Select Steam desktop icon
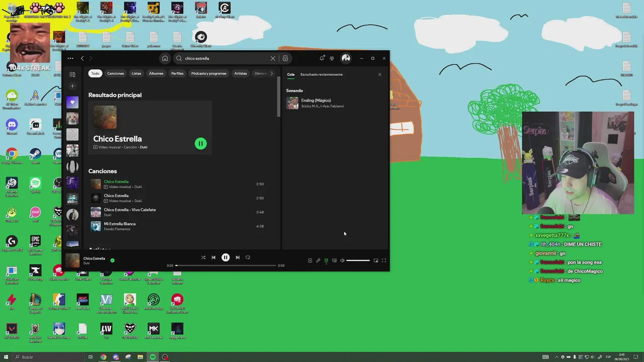The width and height of the screenshot is (644, 362). 35,156
